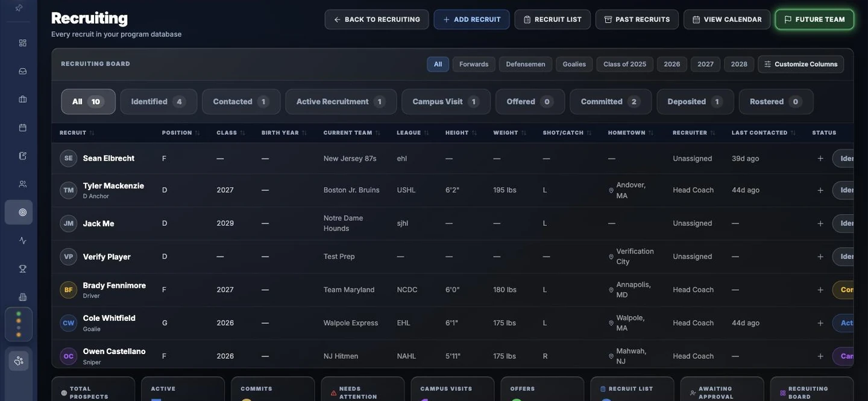Viewport: 868px width, 401px height.
Task: Click the BF avatar for Brady Fennimore
Action: point(69,290)
